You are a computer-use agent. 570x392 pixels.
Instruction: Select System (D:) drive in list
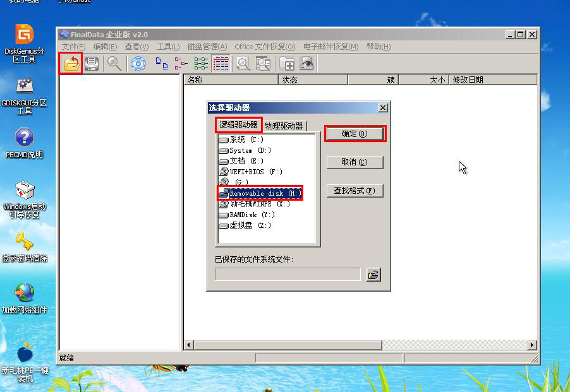245,150
